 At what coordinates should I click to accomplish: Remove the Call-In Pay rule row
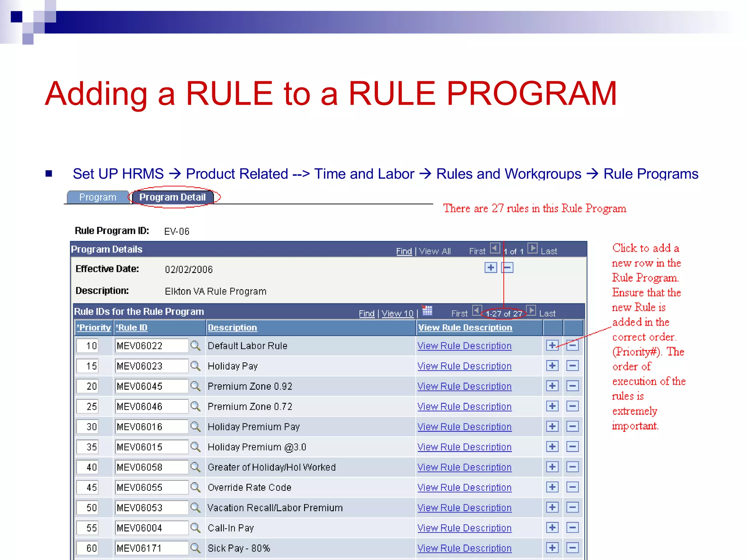pyautogui.click(x=572, y=527)
